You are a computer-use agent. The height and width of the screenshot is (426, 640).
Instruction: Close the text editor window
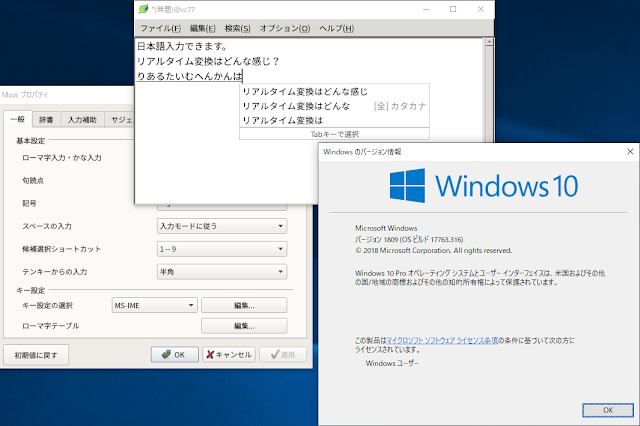pyautogui.click(x=480, y=9)
